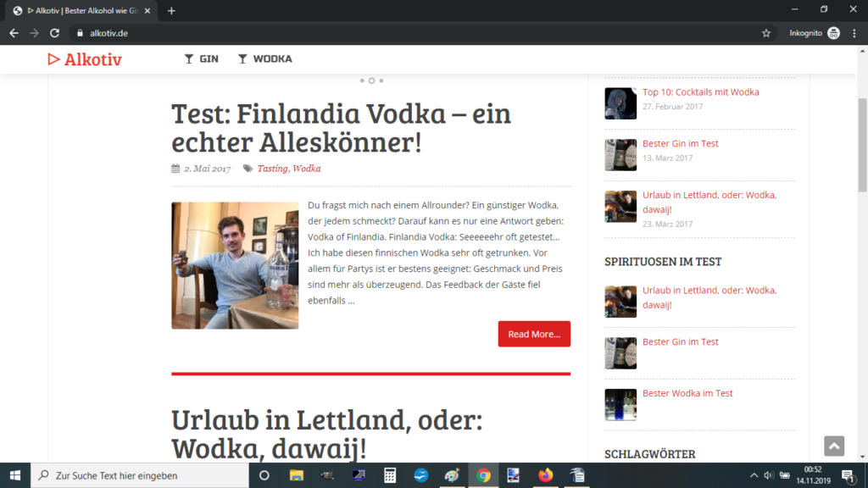Click the volume speaker tray icon
Image resolution: width=868 pixels, height=488 pixels.
tap(769, 475)
